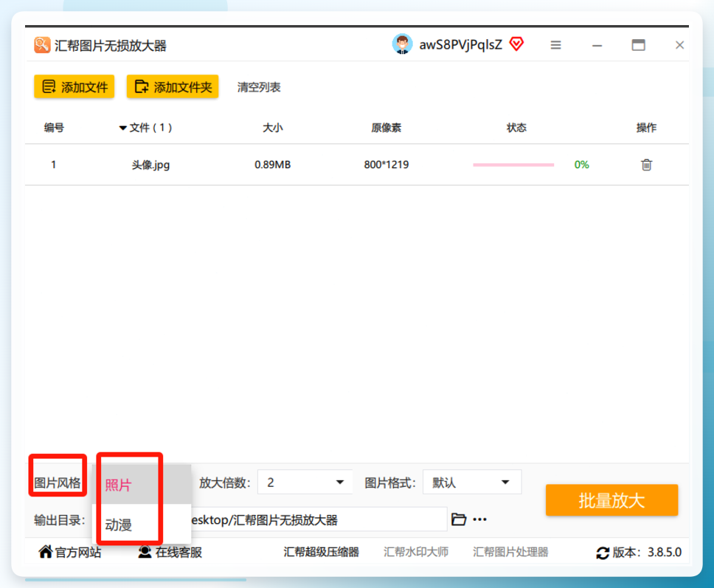714x588 pixels.
Task: Click the 在线客服 person icon
Action: 145,552
